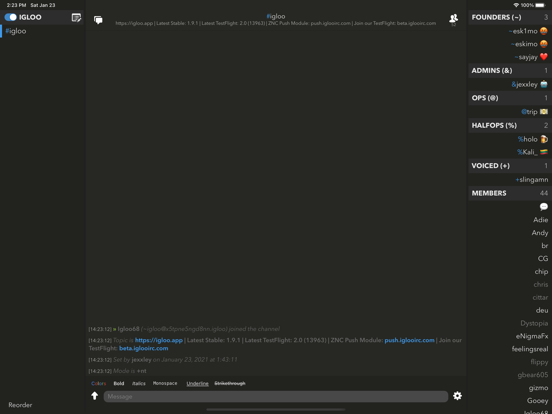552x414 pixels.
Task: Apply Bold text formatting
Action: click(119, 383)
